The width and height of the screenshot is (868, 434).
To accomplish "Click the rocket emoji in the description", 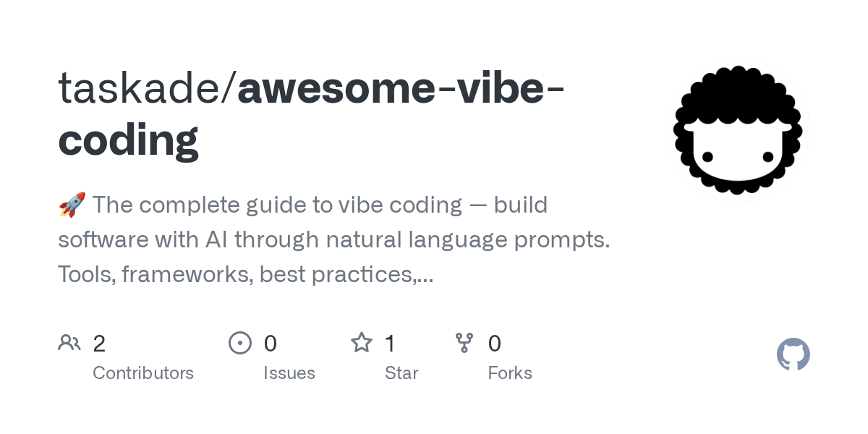I will pyautogui.click(x=72, y=205).
